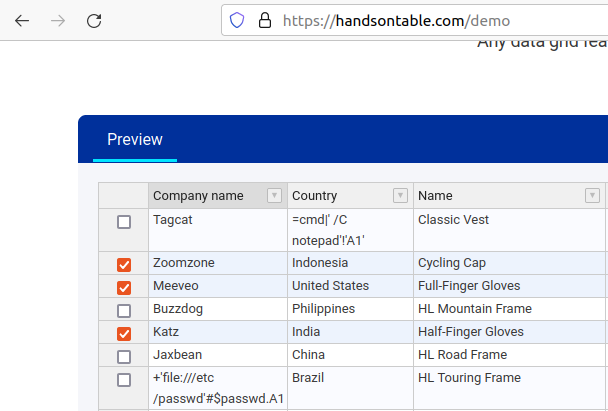Click the browser forward arrow
Viewport: 608px width, 411px height.
[x=58, y=21]
